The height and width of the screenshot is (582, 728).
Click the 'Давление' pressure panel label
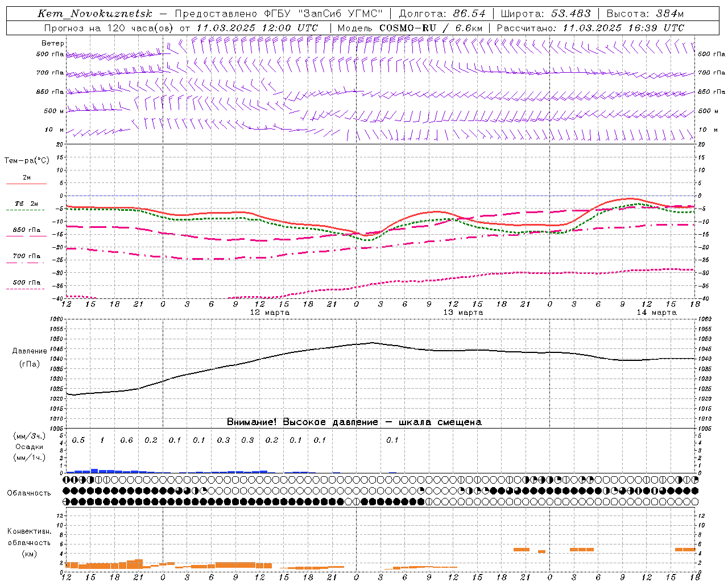30,351
